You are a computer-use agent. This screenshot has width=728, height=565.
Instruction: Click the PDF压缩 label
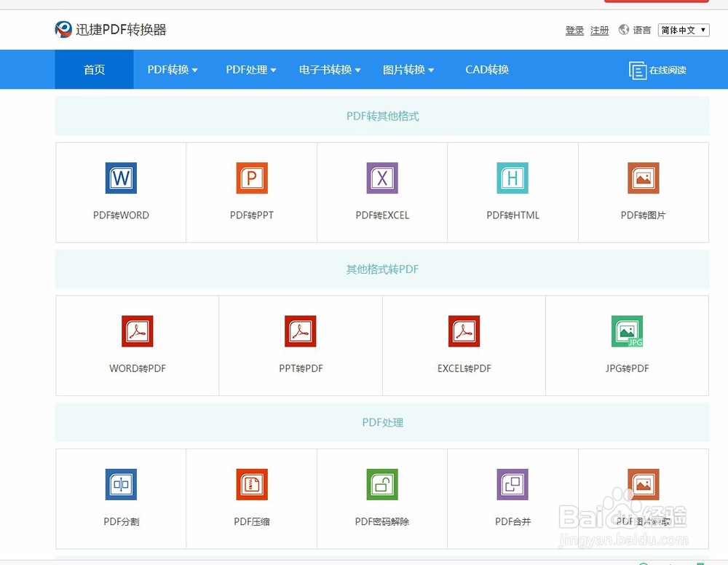(x=252, y=522)
